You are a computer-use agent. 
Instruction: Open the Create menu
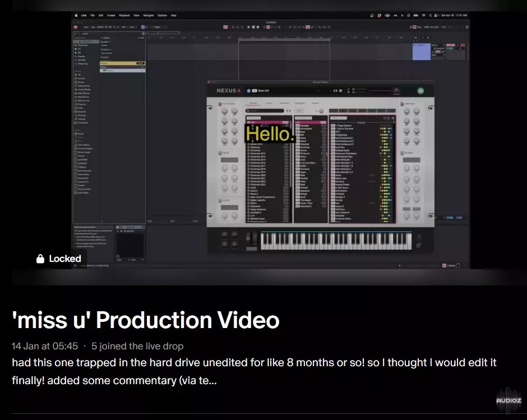coord(111,16)
